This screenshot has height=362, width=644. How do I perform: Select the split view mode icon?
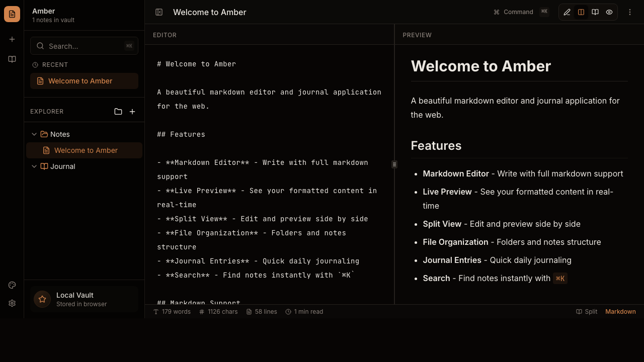tap(581, 12)
